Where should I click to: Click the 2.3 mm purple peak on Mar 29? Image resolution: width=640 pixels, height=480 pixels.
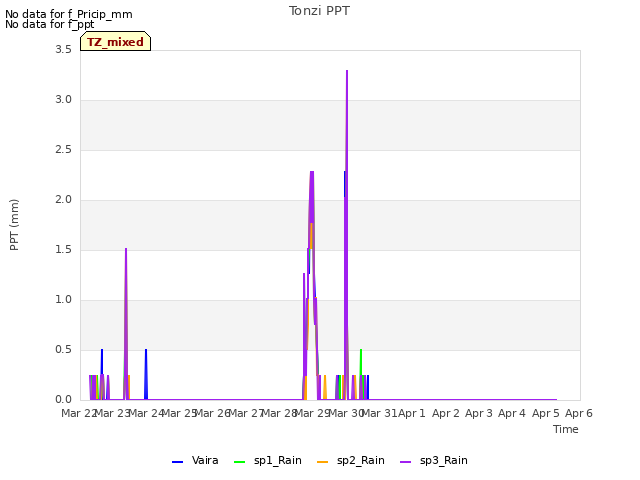tap(312, 172)
